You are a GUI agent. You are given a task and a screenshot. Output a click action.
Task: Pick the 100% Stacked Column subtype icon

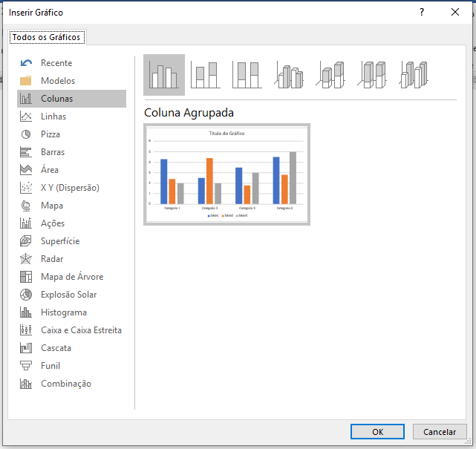(247, 75)
